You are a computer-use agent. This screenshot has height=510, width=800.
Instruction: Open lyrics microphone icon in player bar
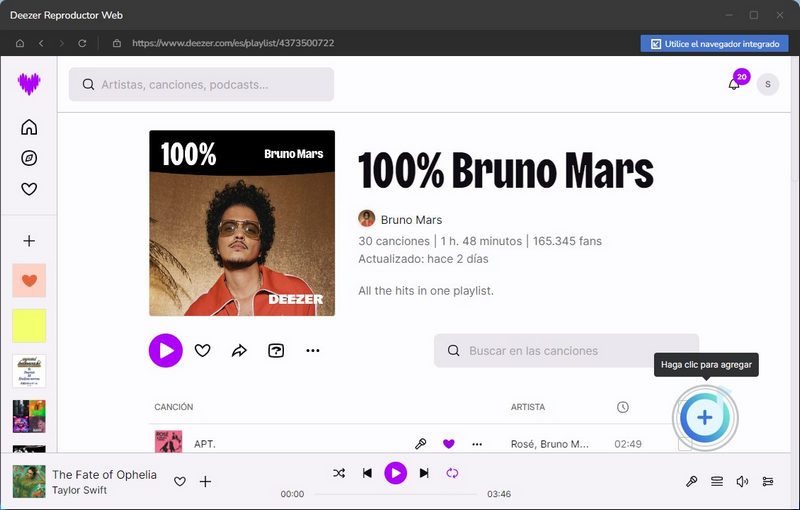click(691, 481)
